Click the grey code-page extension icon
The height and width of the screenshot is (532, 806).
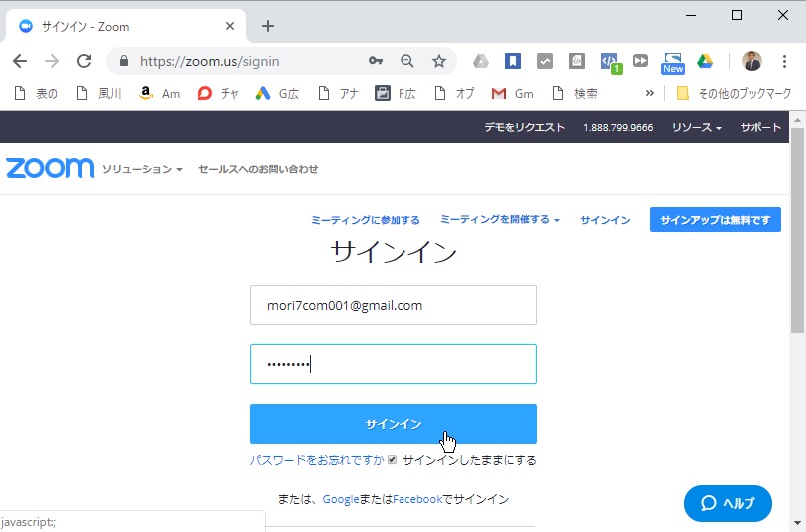point(576,61)
